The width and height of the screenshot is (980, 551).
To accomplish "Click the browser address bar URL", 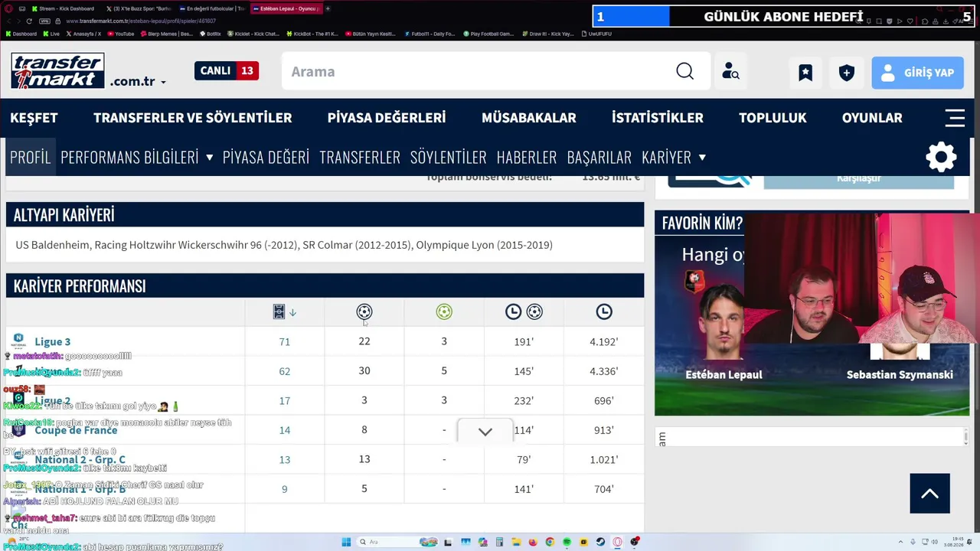I will tap(141, 21).
